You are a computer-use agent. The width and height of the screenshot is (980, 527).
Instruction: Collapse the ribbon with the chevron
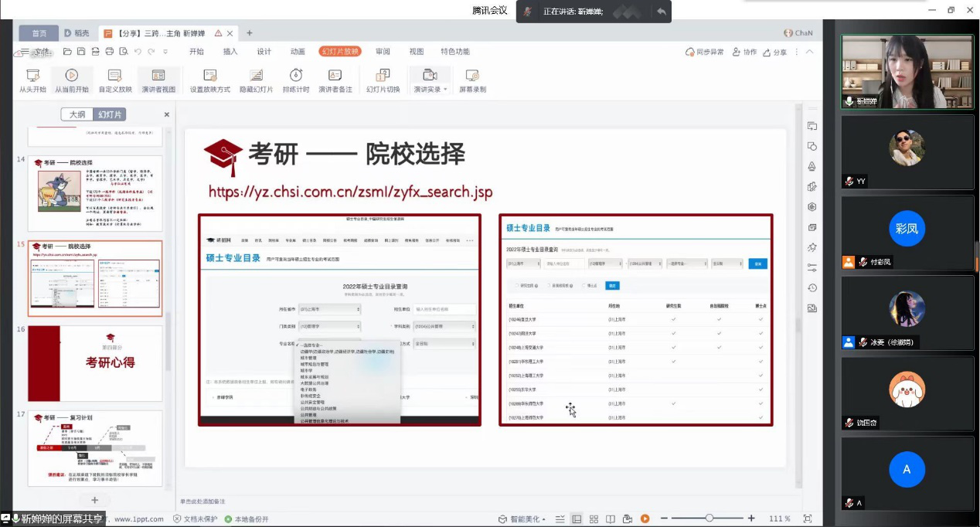tap(809, 52)
